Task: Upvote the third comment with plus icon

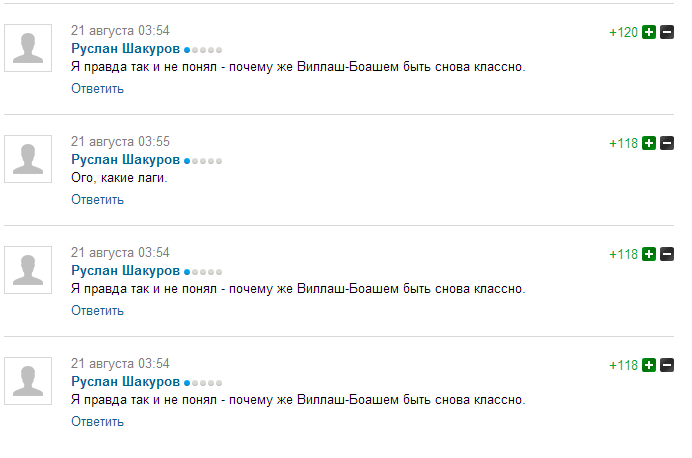Action: pos(649,254)
